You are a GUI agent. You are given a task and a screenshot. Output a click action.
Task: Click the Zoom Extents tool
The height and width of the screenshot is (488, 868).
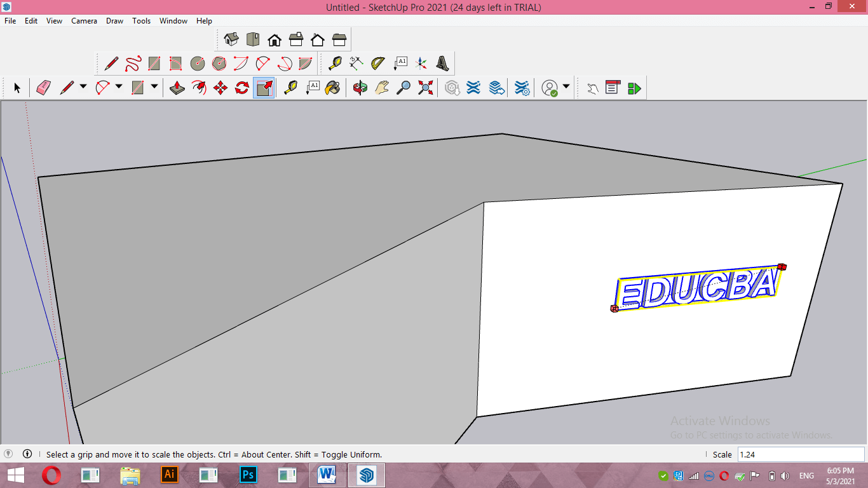(425, 88)
